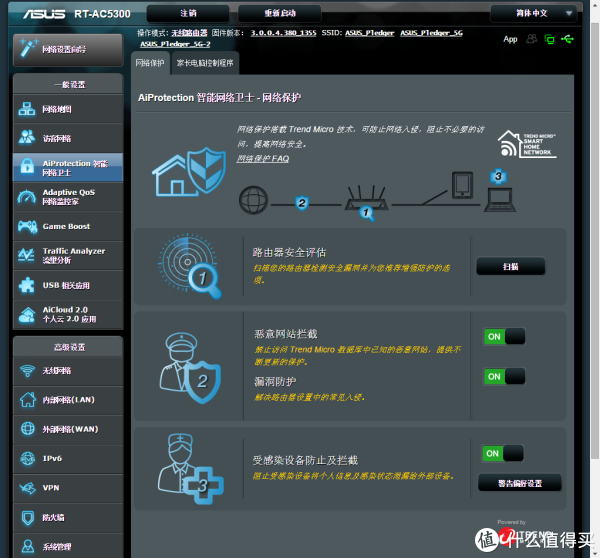Select the IPv6 sidebar menu item
This screenshot has height=558, width=600.
pos(68,458)
